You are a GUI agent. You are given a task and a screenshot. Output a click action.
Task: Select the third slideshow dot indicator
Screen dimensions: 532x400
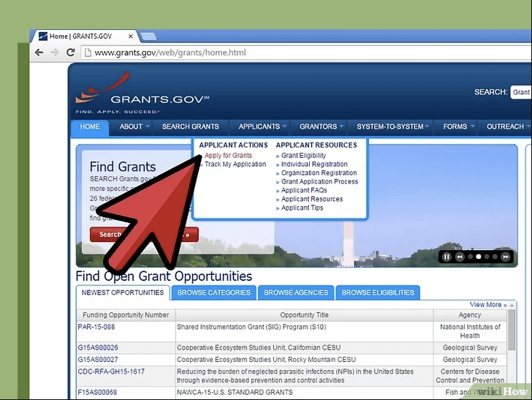pyautogui.click(x=486, y=257)
